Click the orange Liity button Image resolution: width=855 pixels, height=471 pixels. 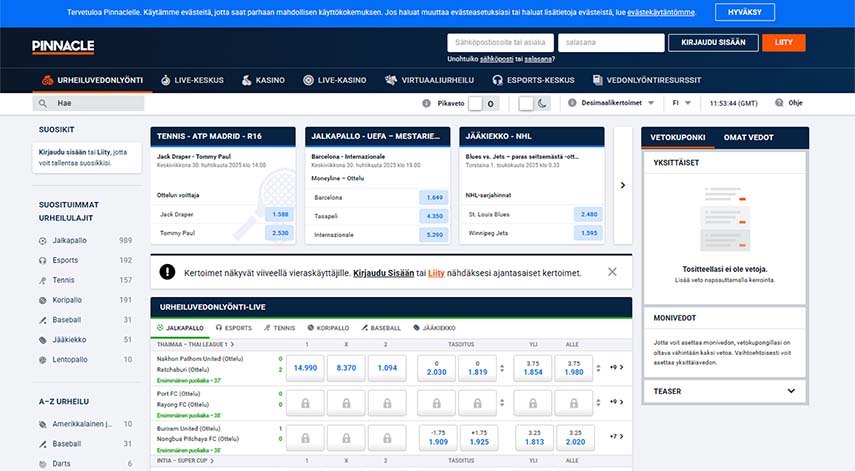(x=784, y=43)
